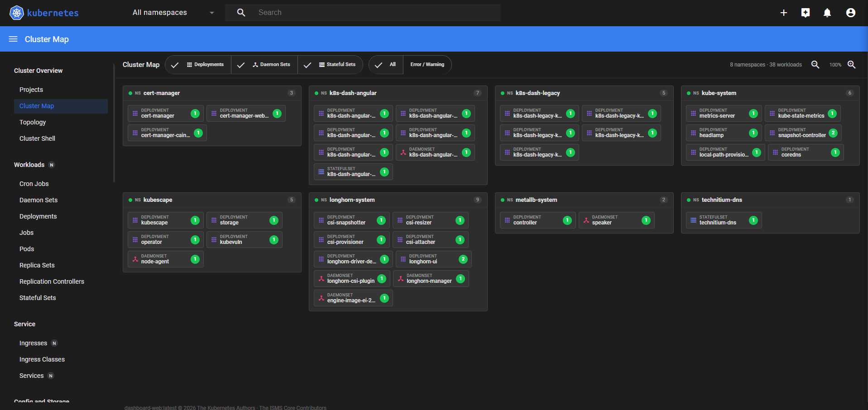Open Deployments in the Workloads sidebar
The height and width of the screenshot is (410, 868).
pos(38,216)
